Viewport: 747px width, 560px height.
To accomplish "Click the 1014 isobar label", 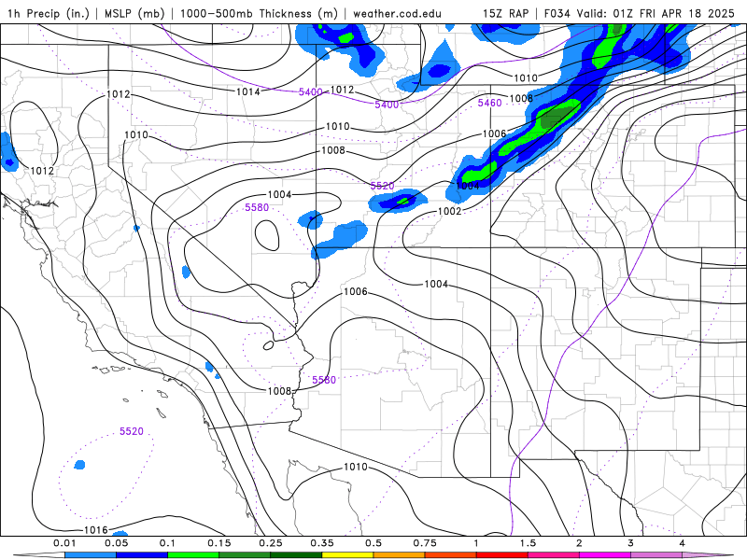I will 248,91.
